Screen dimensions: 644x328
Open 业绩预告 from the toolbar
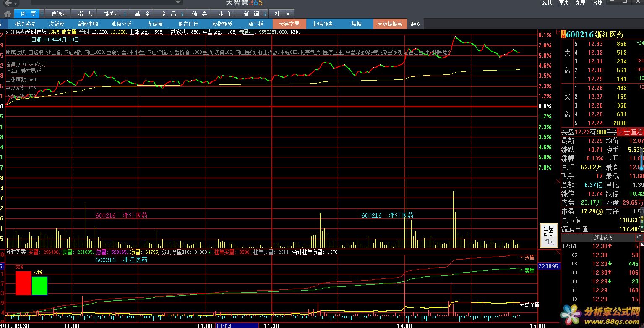pyautogui.click(x=323, y=24)
